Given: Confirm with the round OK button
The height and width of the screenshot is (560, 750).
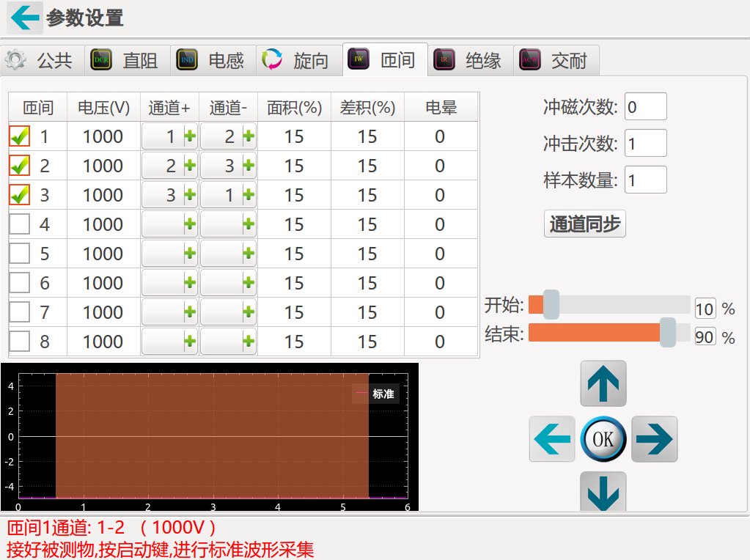Looking at the screenshot, I should pyautogui.click(x=603, y=439).
